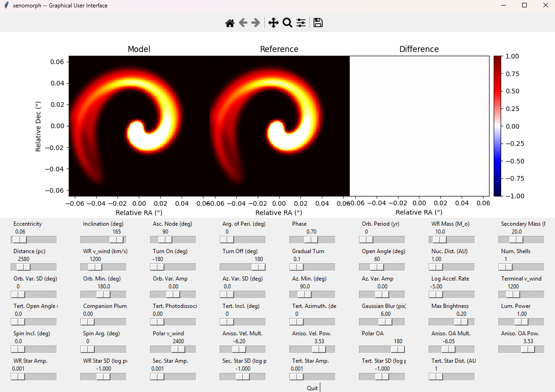The image size is (555, 392).
Task: Adjust the Tert. Incl. (deg) slider
Action: click(x=243, y=322)
